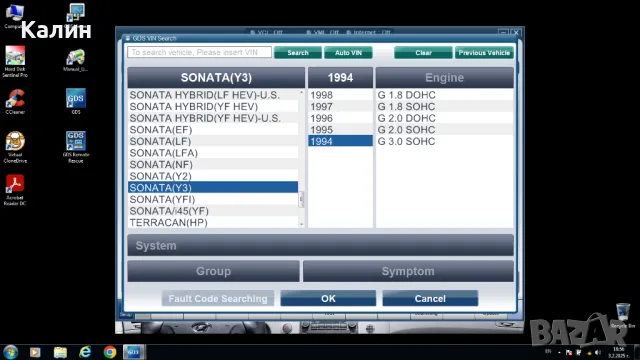Select SONATA(EF) in the model list
The height and width of the screenshot is (360, 640).
[213, 130]
